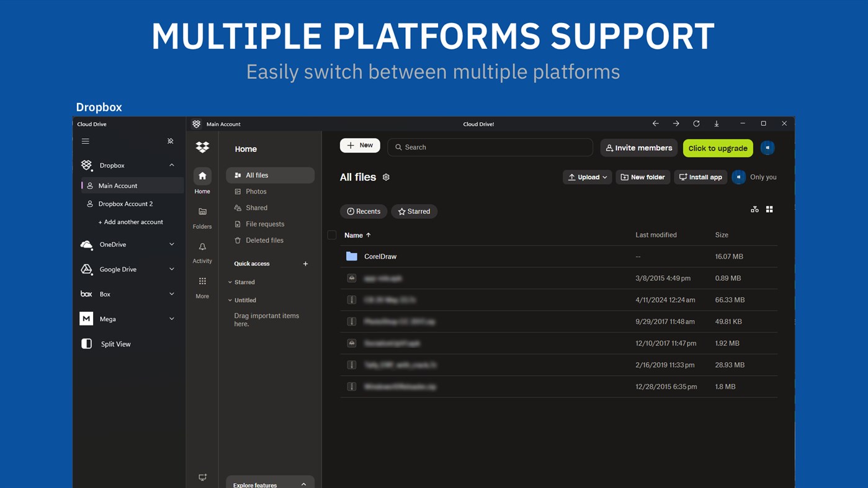This screenshot has height=488, width=868.
Task: Open Folders in Dropbox nav rail
Action: tap(202, 218)
